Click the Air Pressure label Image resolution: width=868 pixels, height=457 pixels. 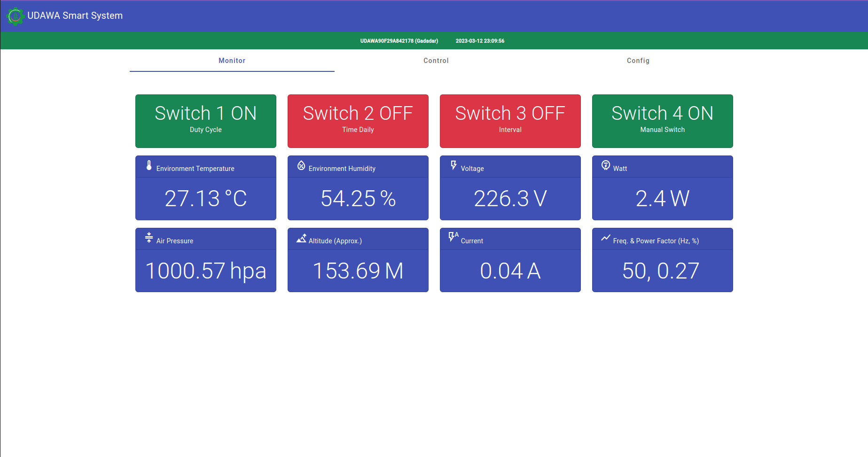175,241
